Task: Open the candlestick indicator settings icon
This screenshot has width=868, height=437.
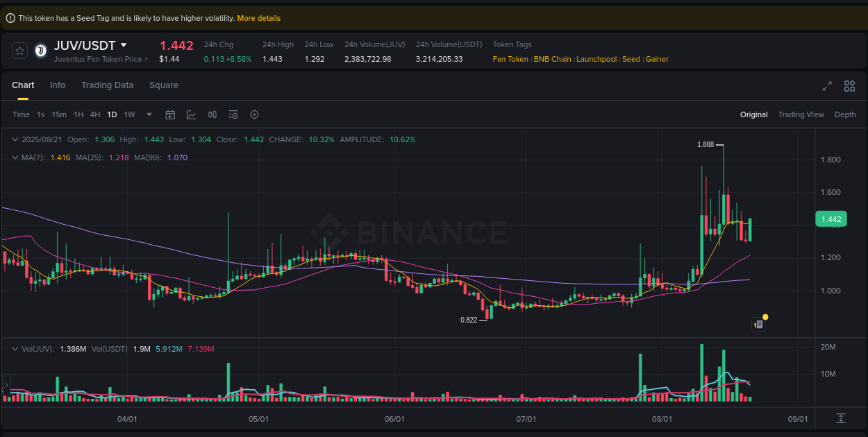Action: click(212, 114)
